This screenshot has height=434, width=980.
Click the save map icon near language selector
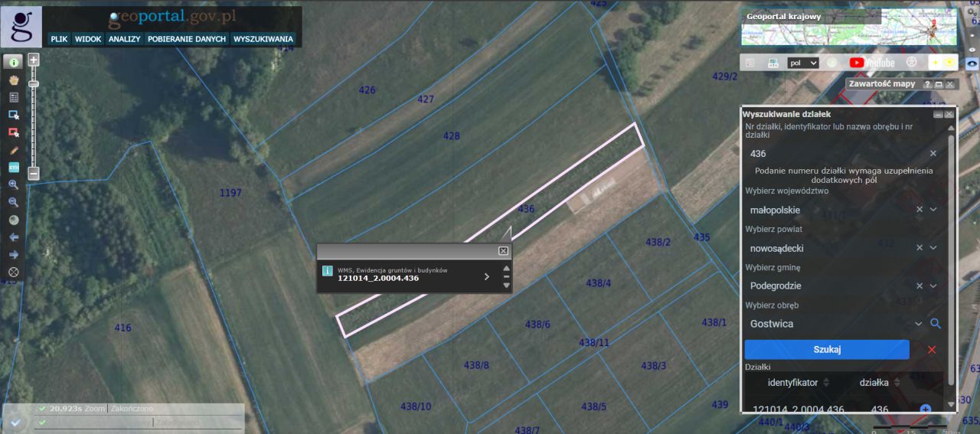(773, 63)
